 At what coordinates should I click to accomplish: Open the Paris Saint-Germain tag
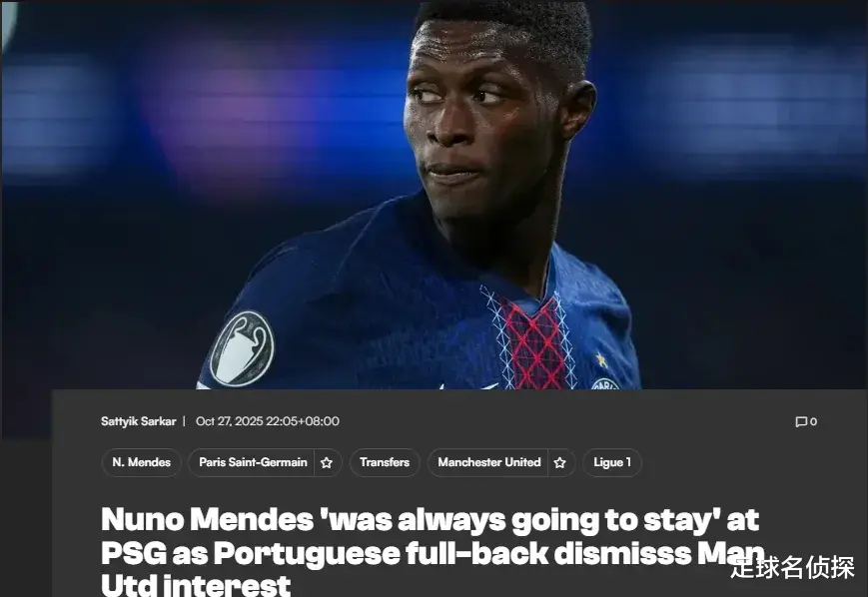253,462
